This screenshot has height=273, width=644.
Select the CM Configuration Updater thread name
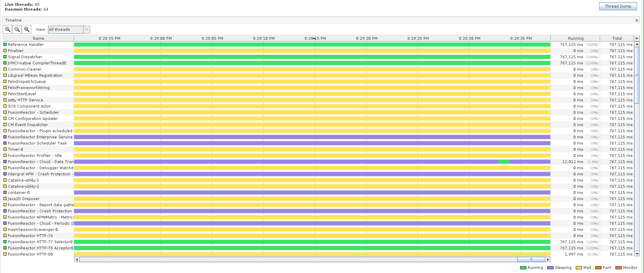(33, 119)
